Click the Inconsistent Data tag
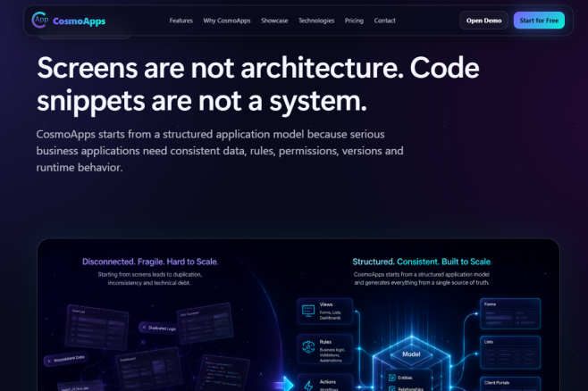 pyautogui.click(x=66, y=359)
